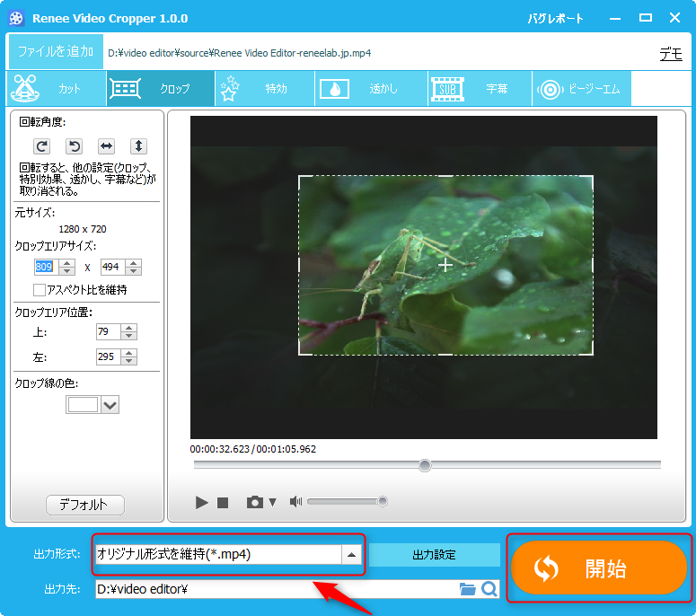Screen dimensions: 696x616
Task: Increase crop height with up arrow
Action: (x=133, y=263)
